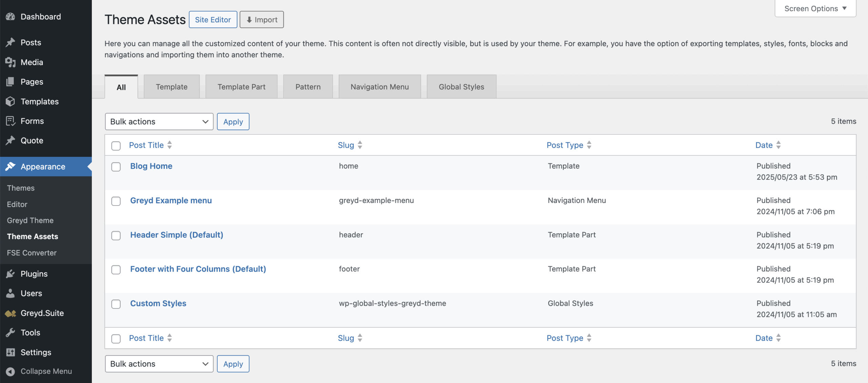Click the Media library icon
Screen dimensions: 868x383
click(x=11, y=62)
